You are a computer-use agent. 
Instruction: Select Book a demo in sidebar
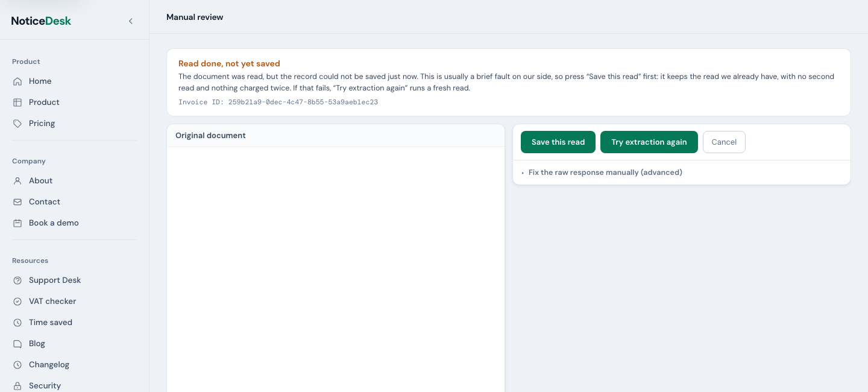pyautogui.click(x=75, y=223)
